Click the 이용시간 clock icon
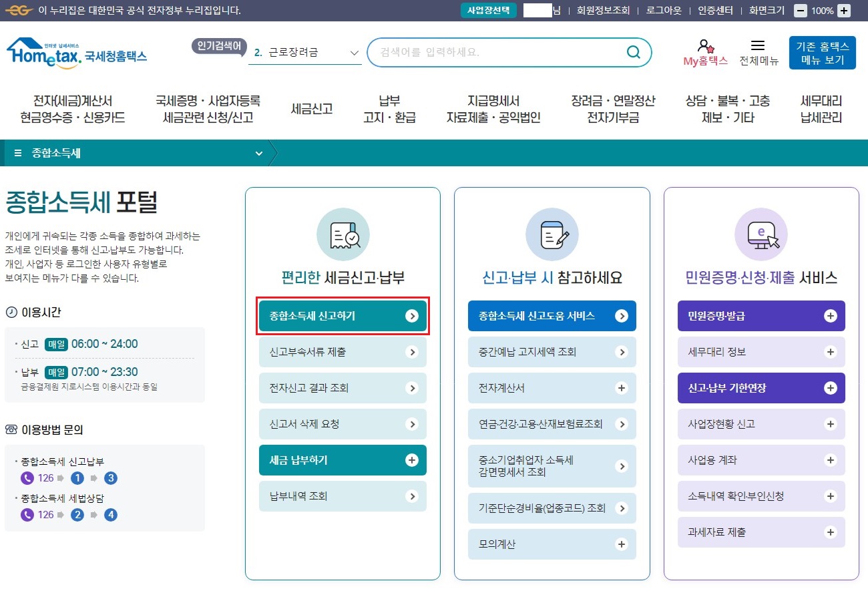The width and height of the screenshot is (868, 591). 11,313
